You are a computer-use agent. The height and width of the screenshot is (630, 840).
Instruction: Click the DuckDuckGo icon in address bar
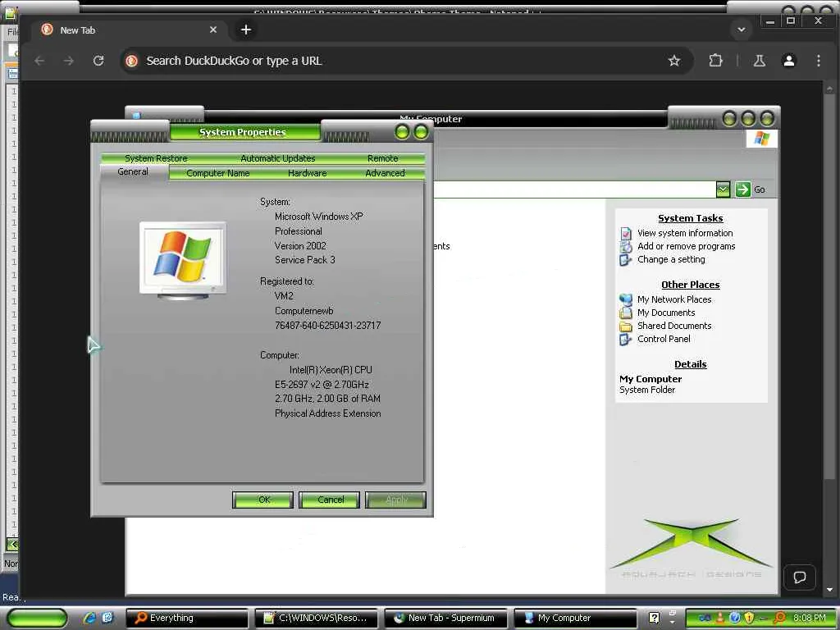[132, 61]
